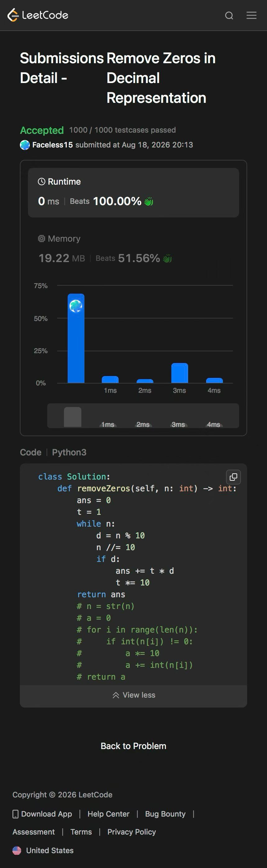
Task: Click the 3ms histogram bar
Action: click(179, 373)
